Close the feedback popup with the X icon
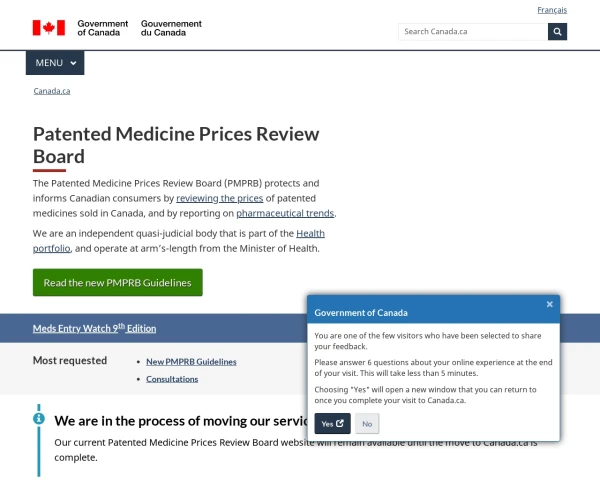This screenshot has height=480, width=600. tap(549, 304)
